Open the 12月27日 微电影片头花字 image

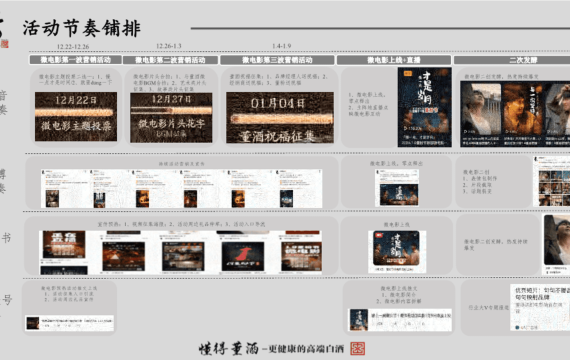click(x=171, y=117)
